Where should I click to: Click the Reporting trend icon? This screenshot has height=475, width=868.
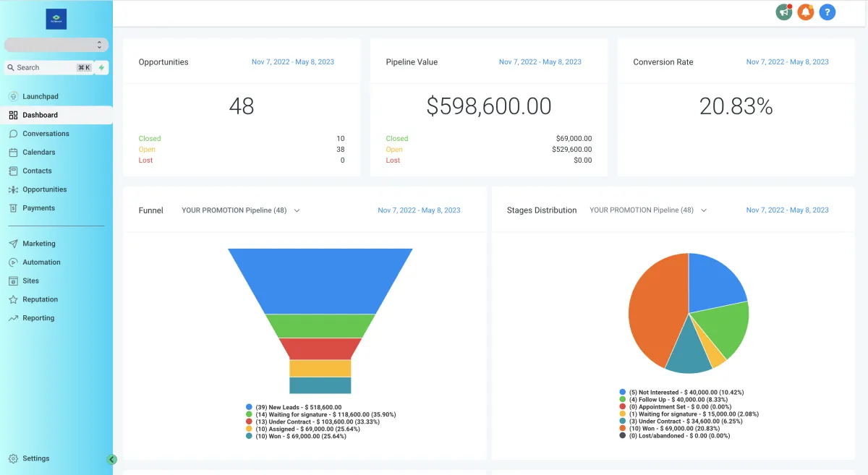(x=13, y=318)
